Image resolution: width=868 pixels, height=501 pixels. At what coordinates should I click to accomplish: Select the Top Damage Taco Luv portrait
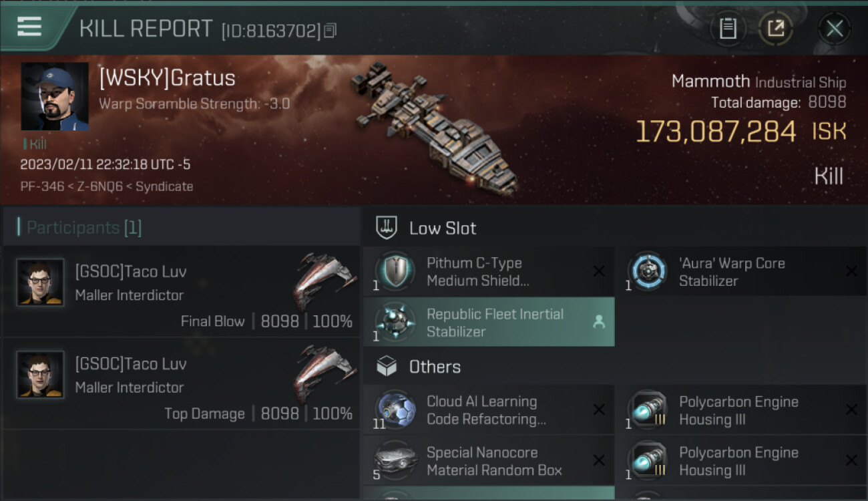[x=40, y=375]
